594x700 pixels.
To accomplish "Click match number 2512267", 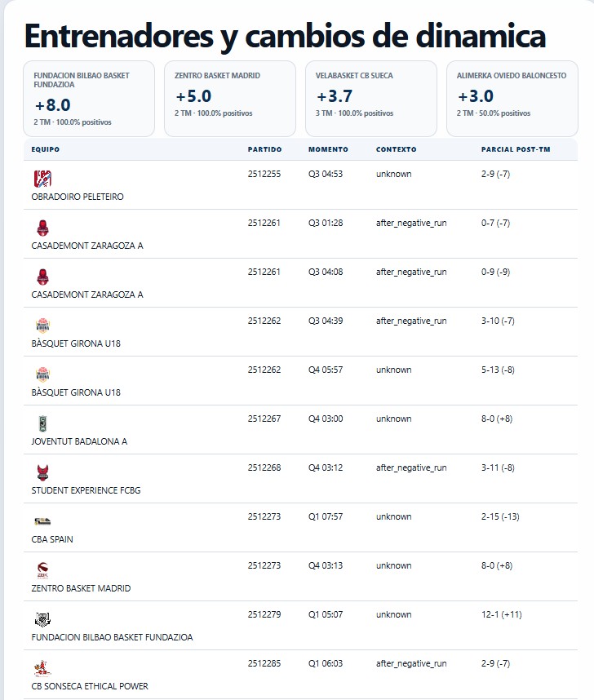I will click(x=264, y=419).
